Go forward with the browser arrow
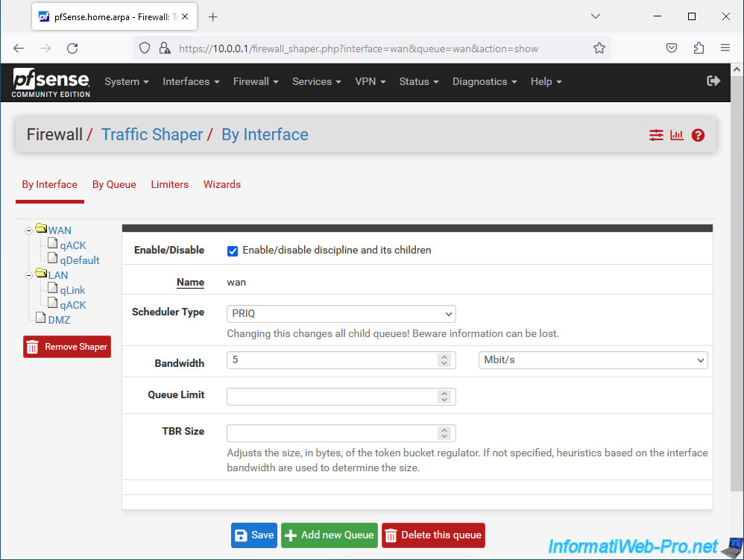The width and height of the screenshot is (744, 560). (45, 48)
